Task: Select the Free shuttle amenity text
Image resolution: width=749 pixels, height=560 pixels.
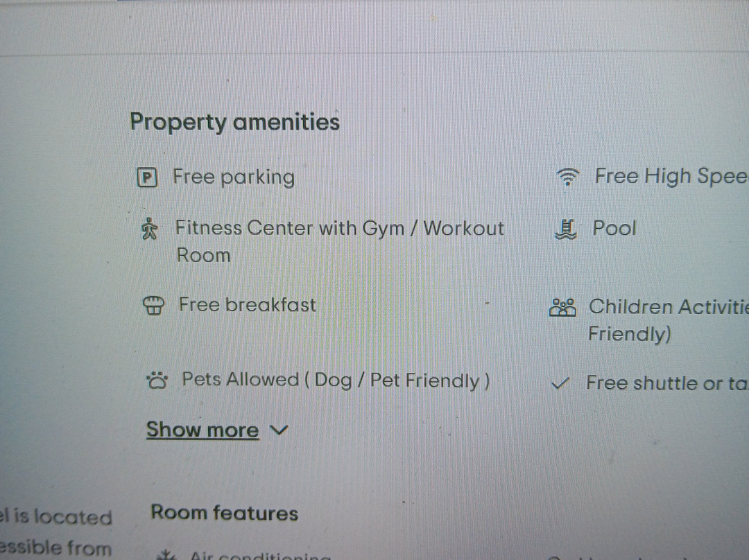Action: click(666, 383)
